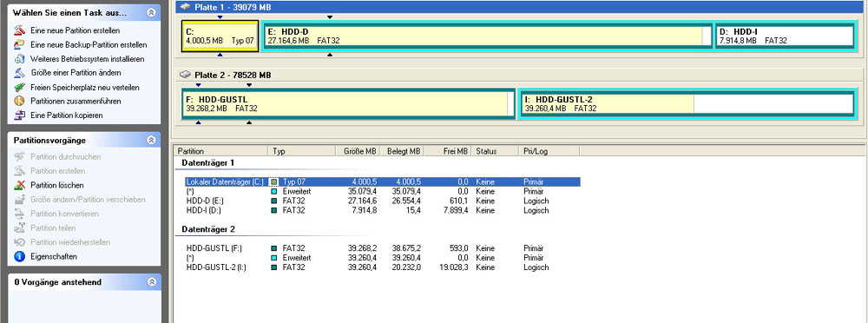868x323 pixels.
Task: Select the 'HDD-GUSTL (F:)' list row
Action: 382,248
